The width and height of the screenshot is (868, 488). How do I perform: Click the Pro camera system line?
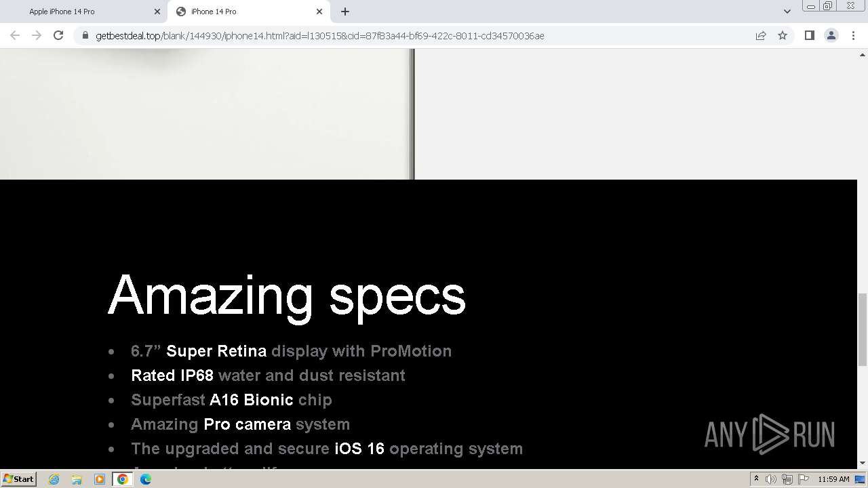[x=240, y=424]
